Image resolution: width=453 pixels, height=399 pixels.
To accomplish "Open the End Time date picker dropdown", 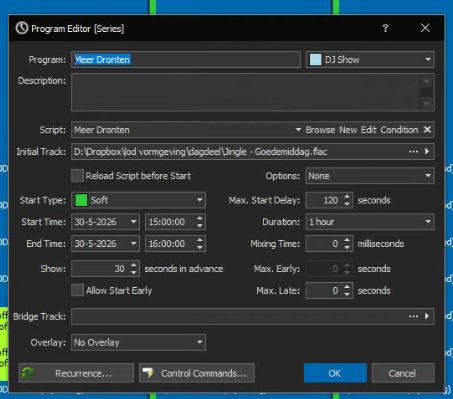I will [x=133, y=244].
